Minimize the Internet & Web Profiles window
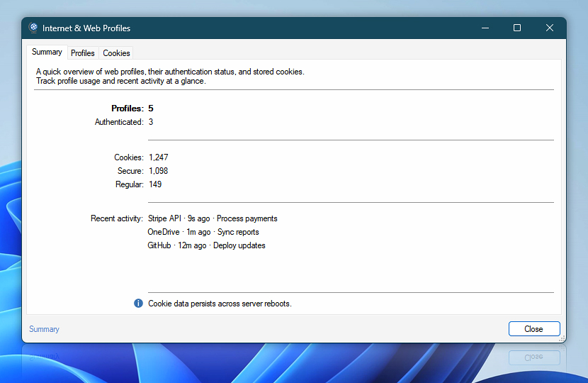Screen dimensions: 588x383 point(485,28)
